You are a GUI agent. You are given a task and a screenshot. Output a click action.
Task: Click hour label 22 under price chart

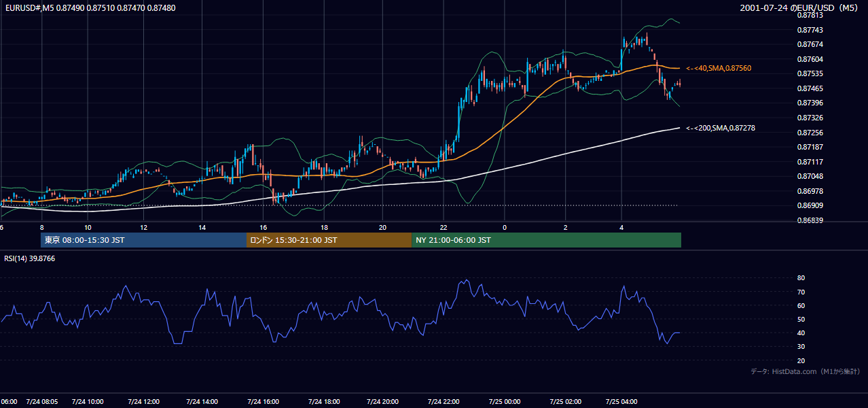pyautogui.click(x=444, y=228)
